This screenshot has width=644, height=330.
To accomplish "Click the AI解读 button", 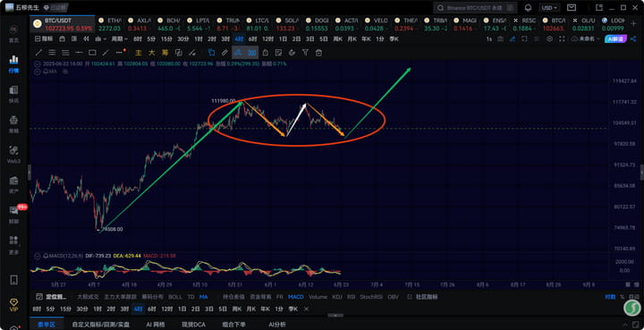I will tap(615, 38).
